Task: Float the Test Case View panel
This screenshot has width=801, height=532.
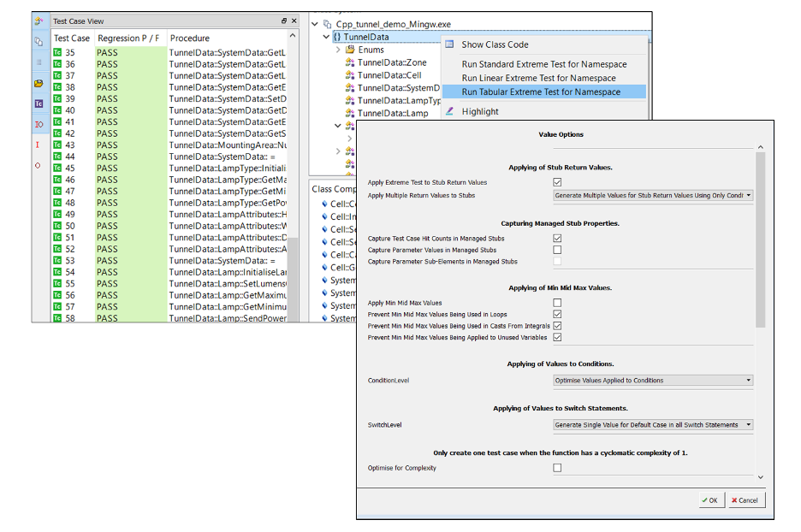Action: 284,21
